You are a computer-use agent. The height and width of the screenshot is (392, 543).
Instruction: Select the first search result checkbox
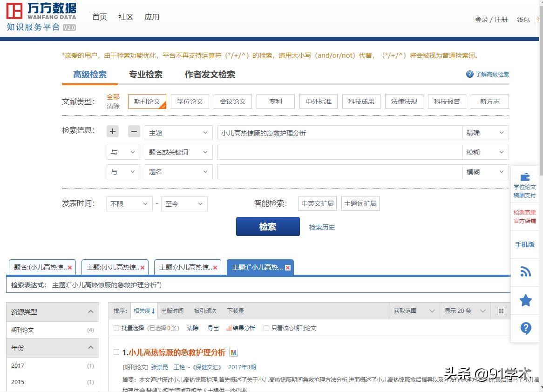(x=116, y=352)
